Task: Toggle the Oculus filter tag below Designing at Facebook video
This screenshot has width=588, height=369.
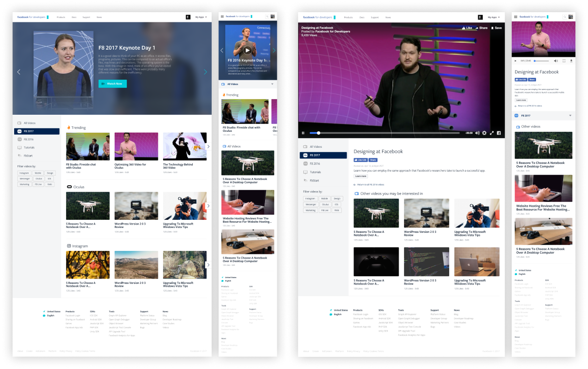Action: [x=325, y=204]
